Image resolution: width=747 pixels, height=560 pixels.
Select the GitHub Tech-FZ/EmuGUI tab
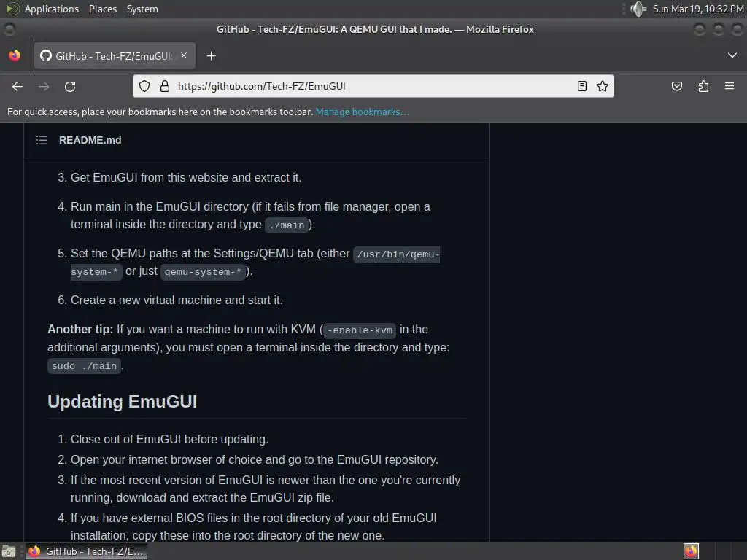pyautogui.click(x=115, y=55)
